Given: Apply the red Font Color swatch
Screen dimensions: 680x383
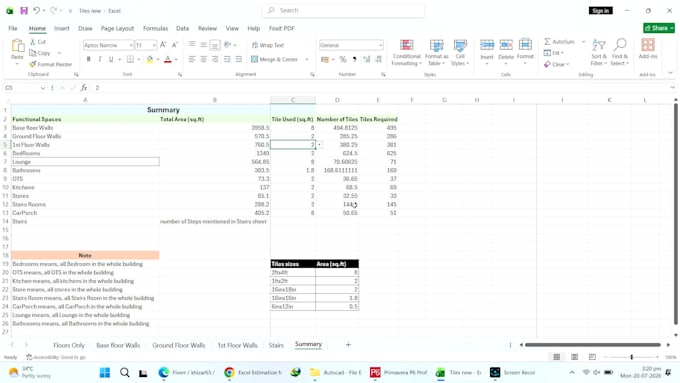Looking at the screenshot, I should point(168,59).
